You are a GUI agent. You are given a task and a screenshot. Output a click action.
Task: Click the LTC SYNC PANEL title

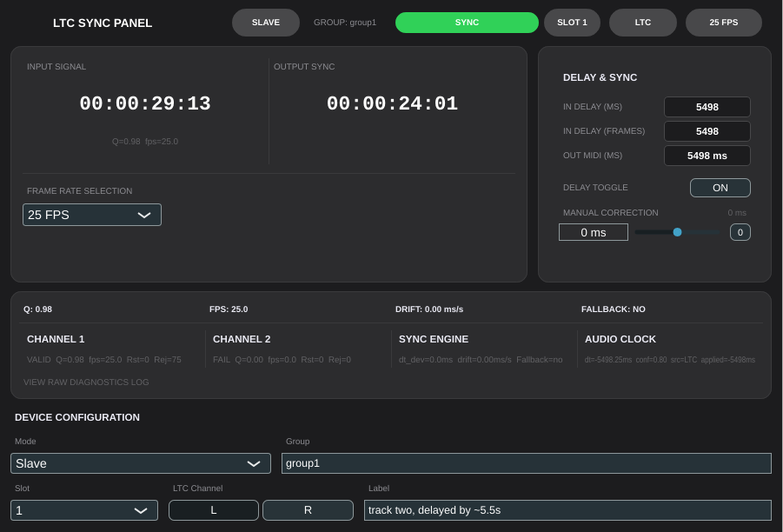103,23
